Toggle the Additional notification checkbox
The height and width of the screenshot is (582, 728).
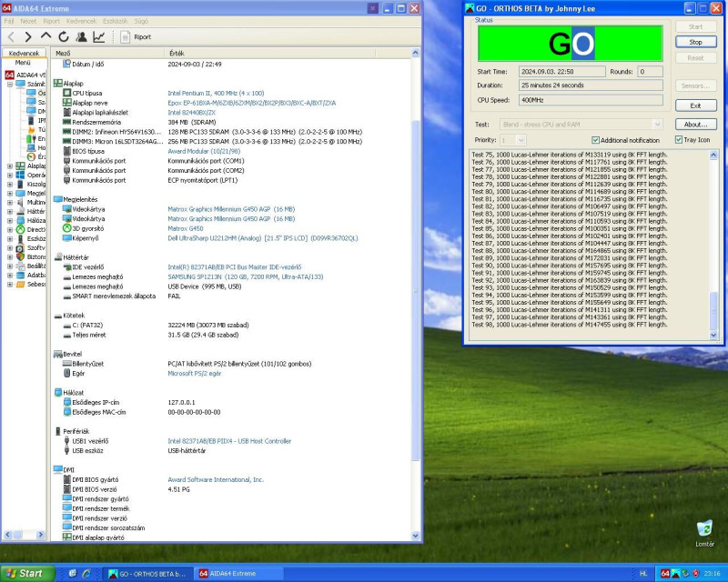[x=596, y=140]
